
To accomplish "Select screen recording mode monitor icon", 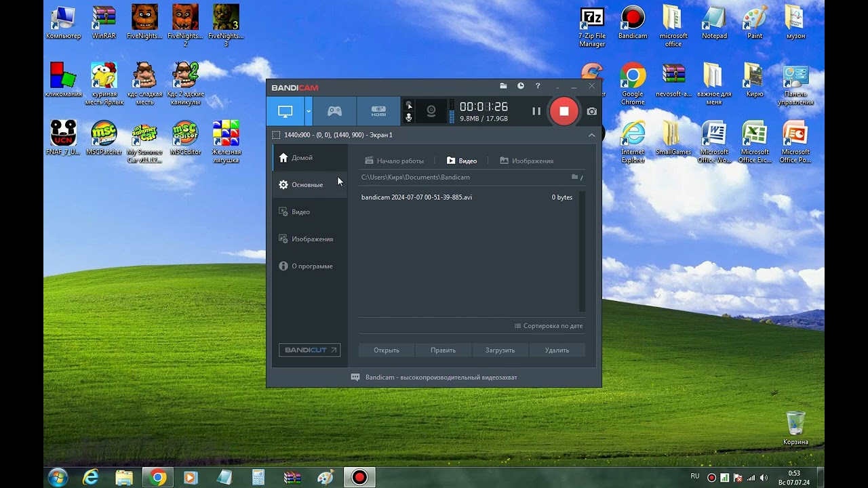I will pos(285,111).
